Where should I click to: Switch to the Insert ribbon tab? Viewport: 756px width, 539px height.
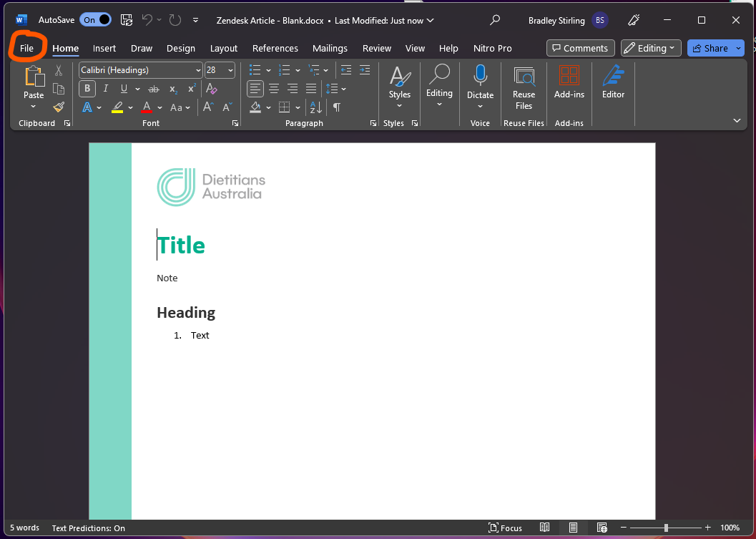pyautogui.click(x=104, y=48)
